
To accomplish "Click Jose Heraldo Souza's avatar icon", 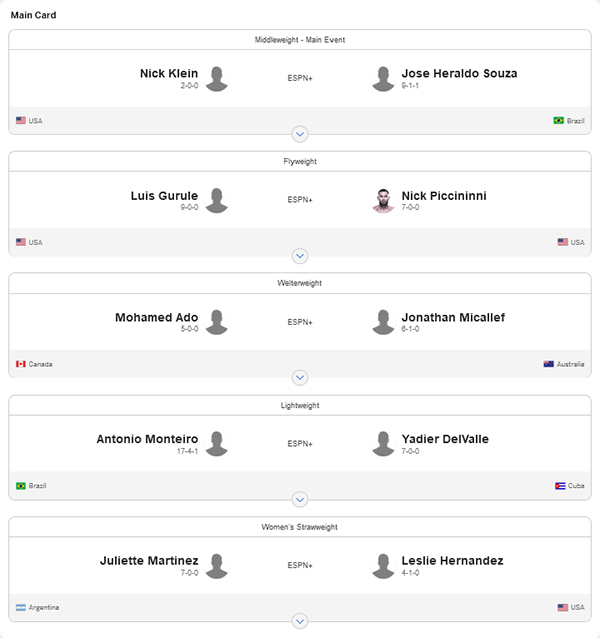I will pyautogui.click(x=383, y=79).
